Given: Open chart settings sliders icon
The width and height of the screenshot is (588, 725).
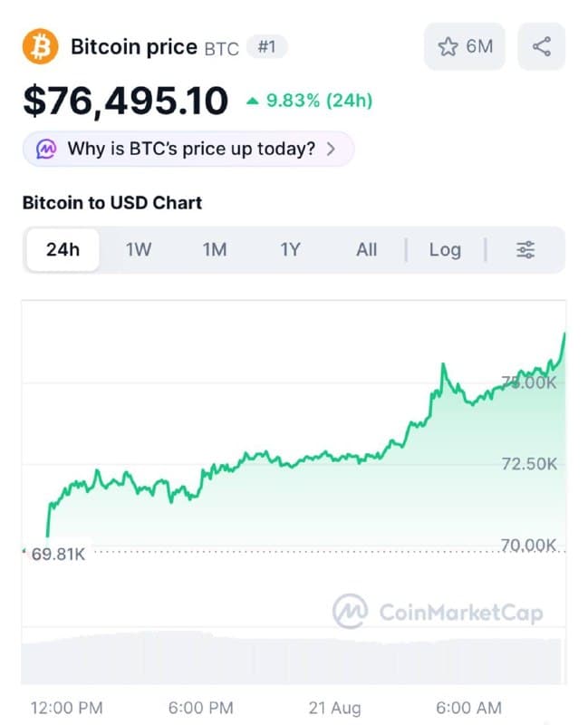Looking at the screenshot, I should 525,250.
